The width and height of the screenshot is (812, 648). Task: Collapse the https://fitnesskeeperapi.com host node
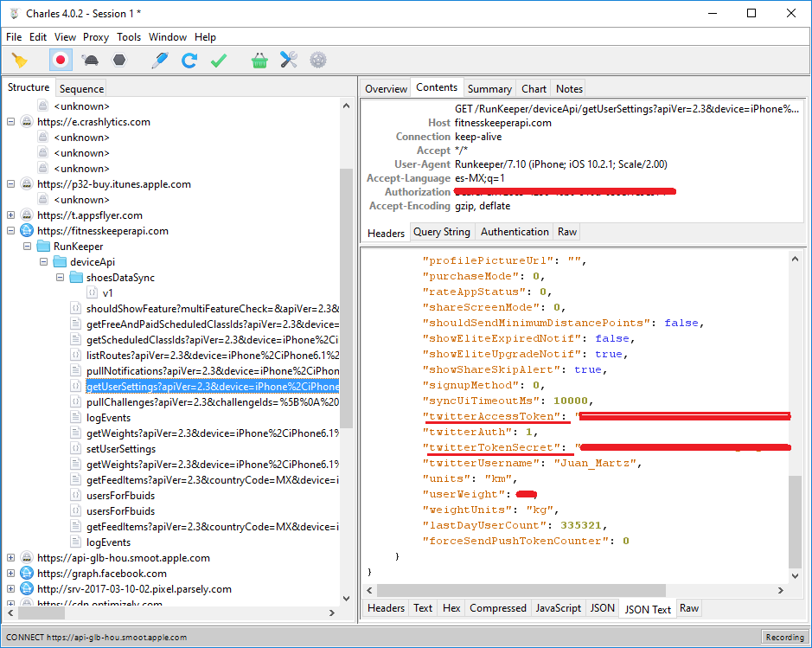[11, 231]
